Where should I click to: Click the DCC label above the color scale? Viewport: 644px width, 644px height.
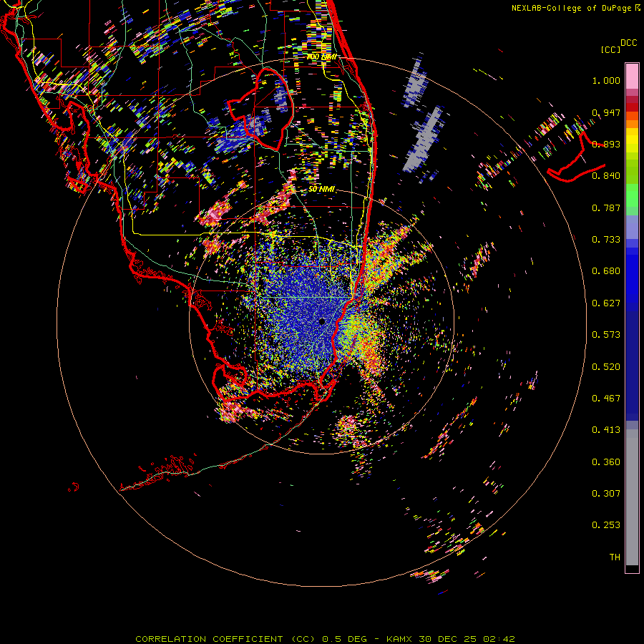(x=628, y=43)
